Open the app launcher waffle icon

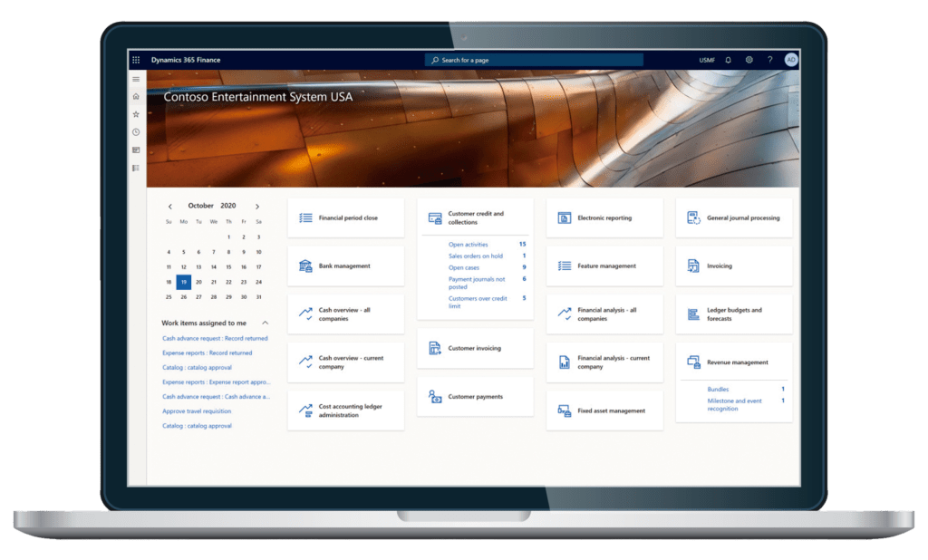[136, 60]
